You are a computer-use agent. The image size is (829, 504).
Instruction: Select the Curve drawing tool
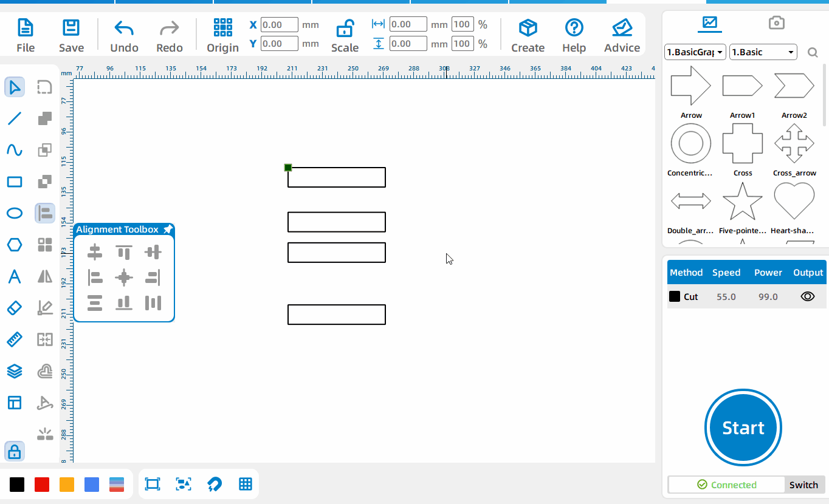coord(15,150)
